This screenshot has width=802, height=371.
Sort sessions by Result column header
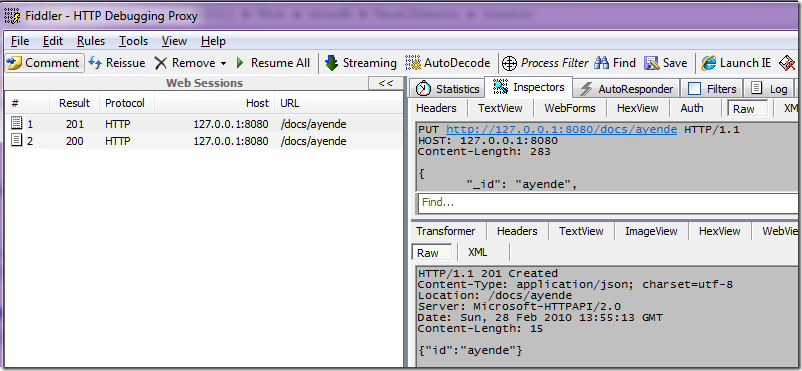click(74, 103)
